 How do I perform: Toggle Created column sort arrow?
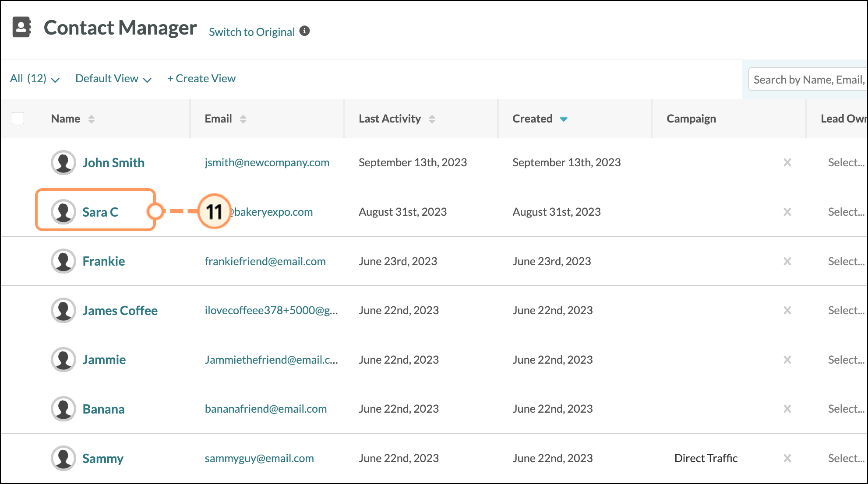[x=564, y=119]
